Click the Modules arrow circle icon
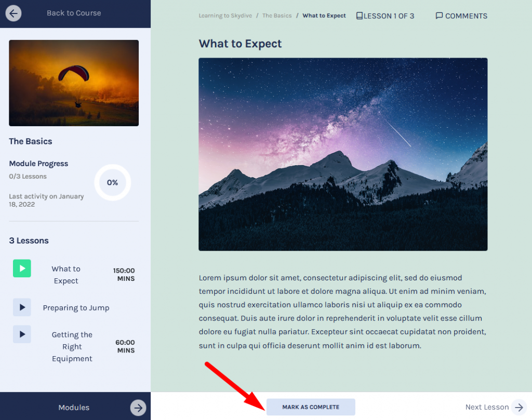Screen dimensions: 532x420 [138, 408]
